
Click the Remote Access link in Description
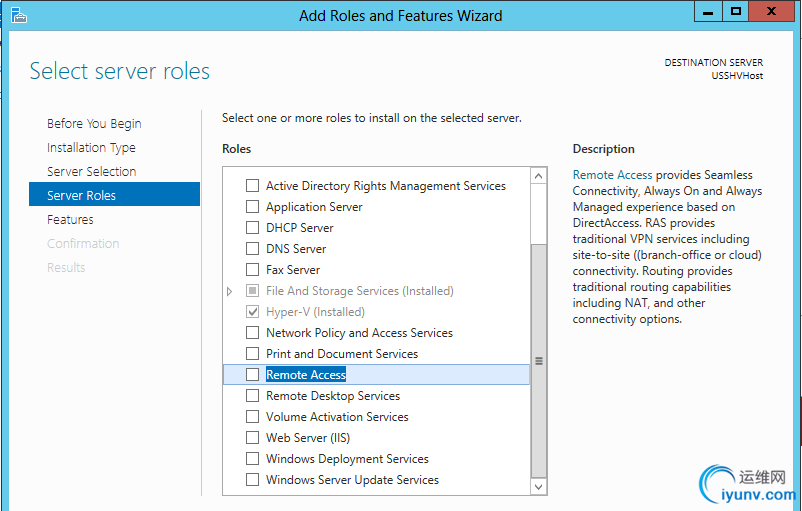pyautogui.click(x=612, y=175)
